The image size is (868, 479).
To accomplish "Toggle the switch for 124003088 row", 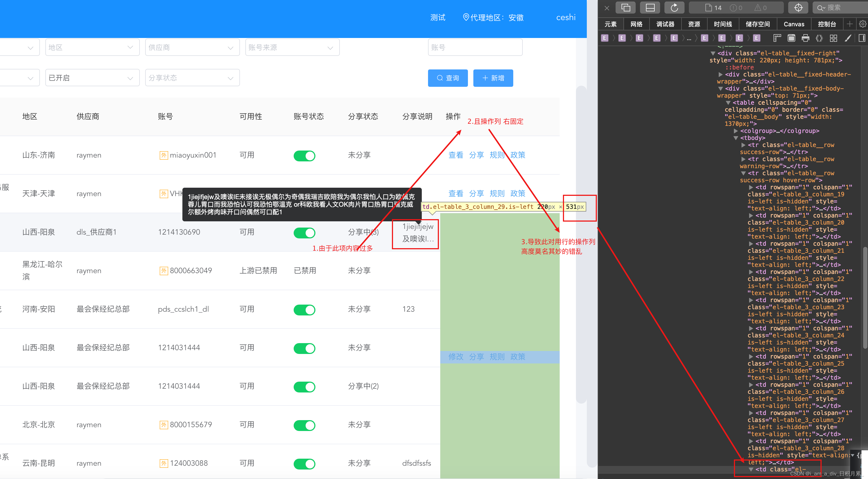I will pos(304,464).
